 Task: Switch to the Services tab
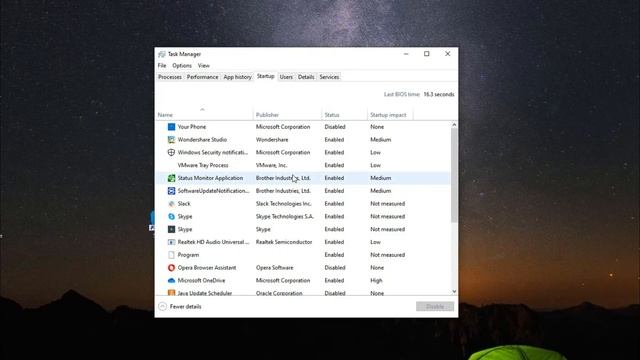pos(329,77)
